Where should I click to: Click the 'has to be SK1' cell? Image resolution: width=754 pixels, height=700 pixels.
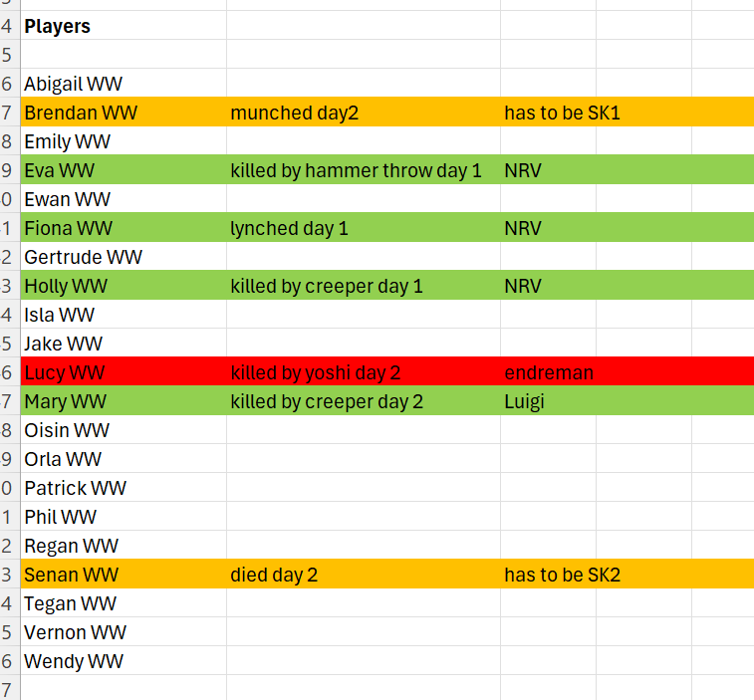[x=548, y=112]
